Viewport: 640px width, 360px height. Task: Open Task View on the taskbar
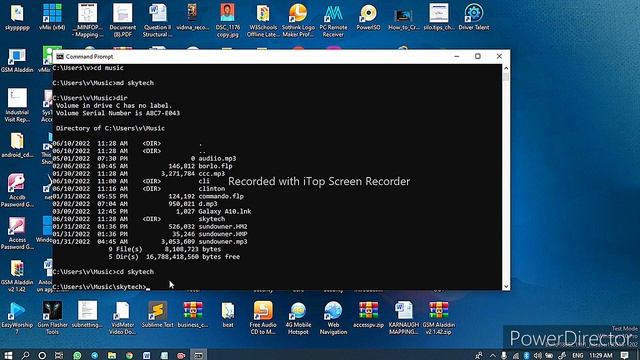(x=59, y=356)
